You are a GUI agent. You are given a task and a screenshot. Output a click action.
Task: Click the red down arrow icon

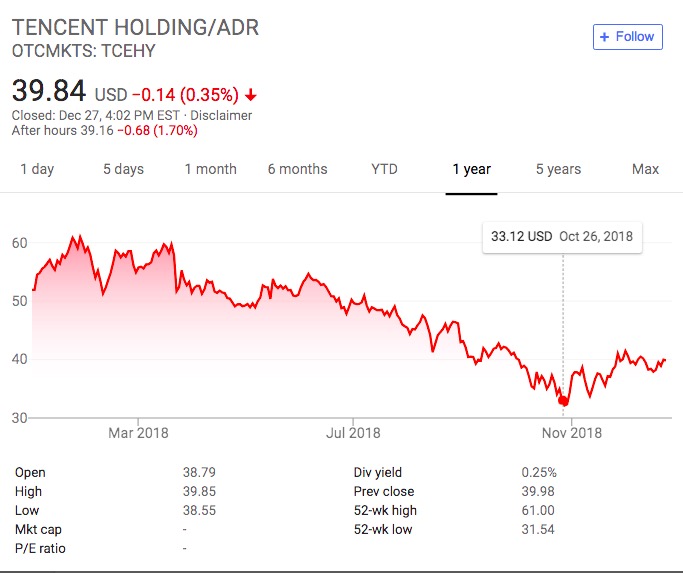[x=250, y=95]
